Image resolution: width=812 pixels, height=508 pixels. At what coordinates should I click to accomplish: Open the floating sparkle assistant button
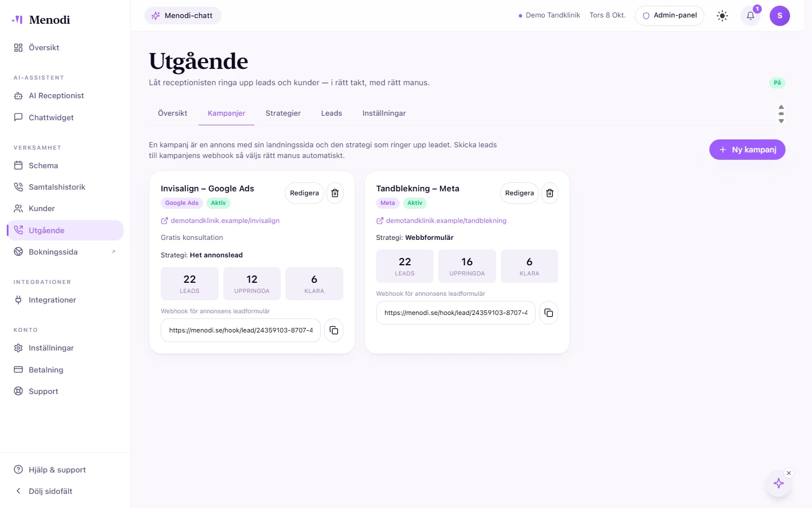779,483
